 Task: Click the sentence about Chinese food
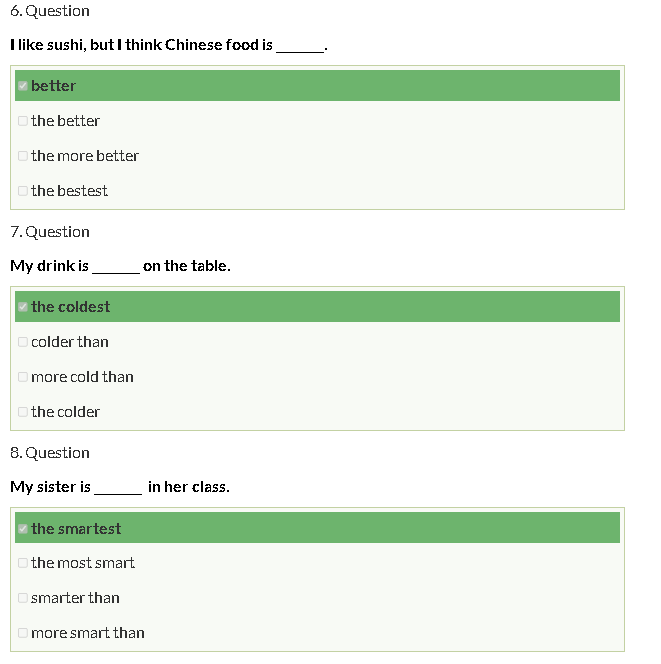point(168,45)
